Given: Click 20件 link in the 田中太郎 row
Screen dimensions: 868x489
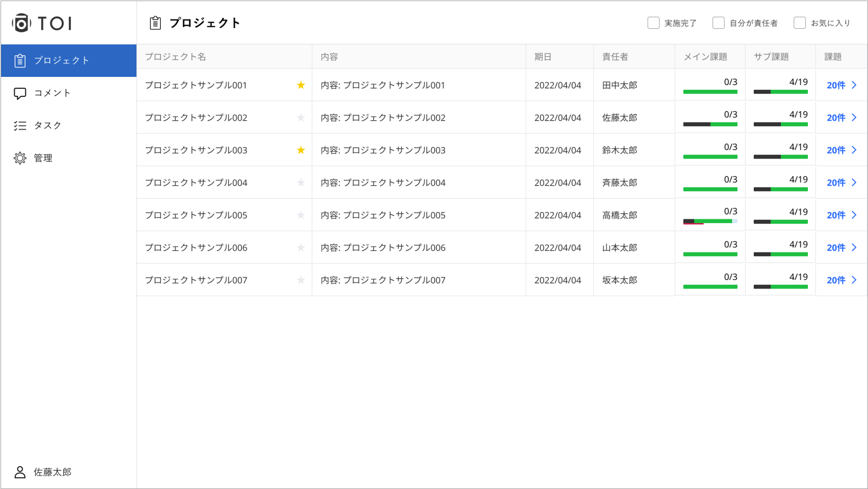Looking at the screenshot, I should coord(836,85).
